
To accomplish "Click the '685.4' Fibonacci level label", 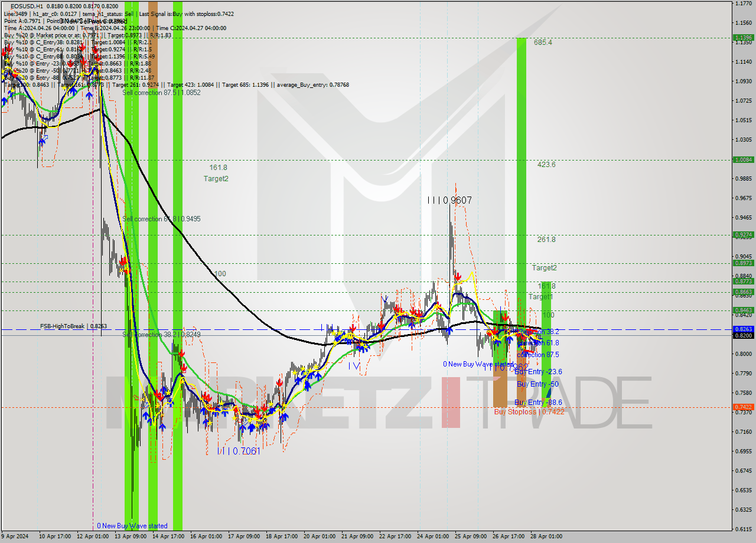I will click(x=543, y=42).
